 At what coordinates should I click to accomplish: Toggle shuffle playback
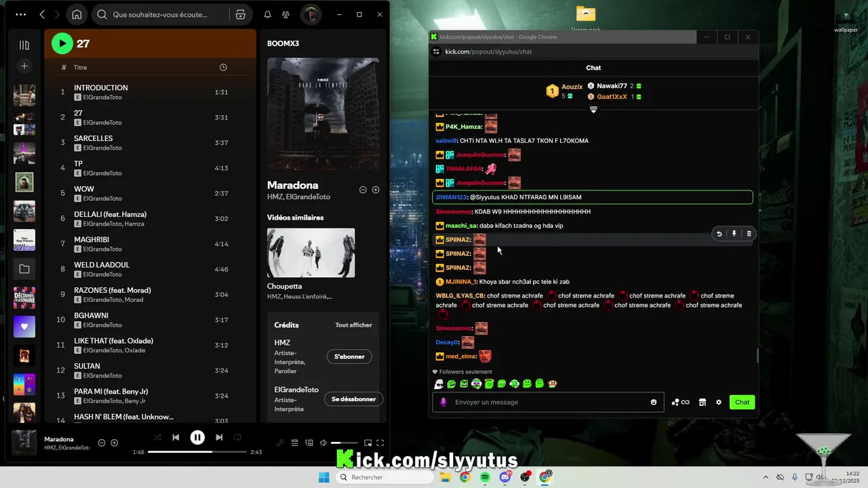pyautogui.click(x=157, y=438)
